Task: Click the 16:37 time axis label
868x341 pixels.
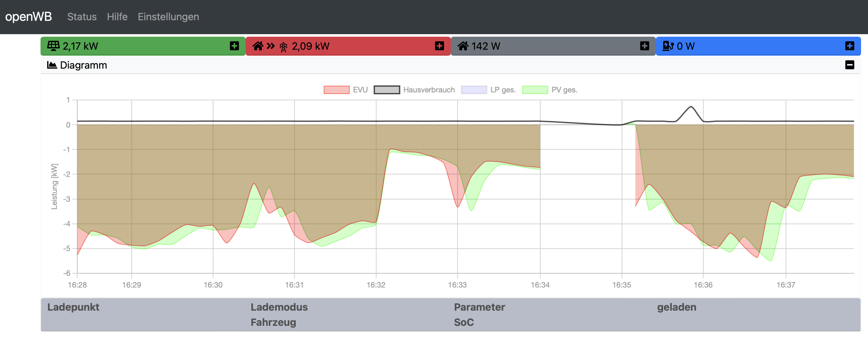Action: pos(786,285)
